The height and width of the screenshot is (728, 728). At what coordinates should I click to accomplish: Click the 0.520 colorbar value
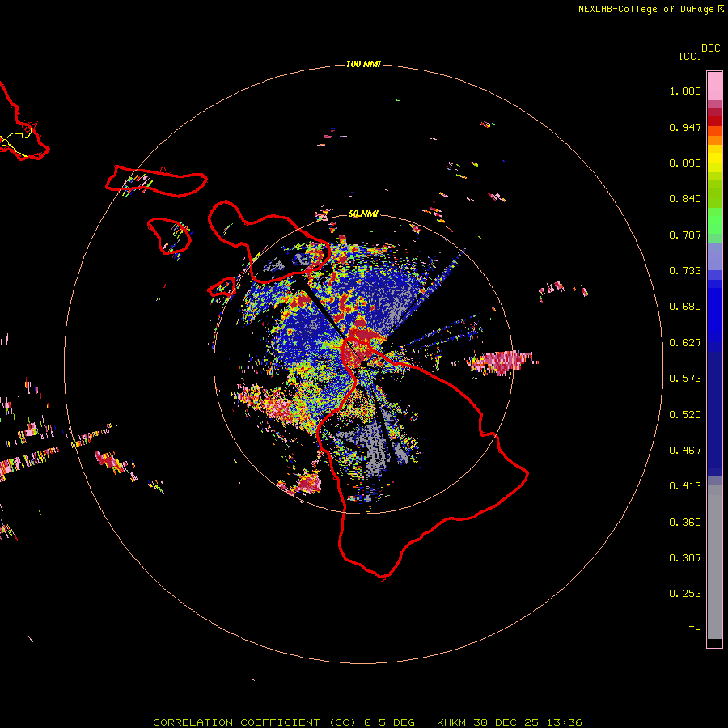(685, 415)
